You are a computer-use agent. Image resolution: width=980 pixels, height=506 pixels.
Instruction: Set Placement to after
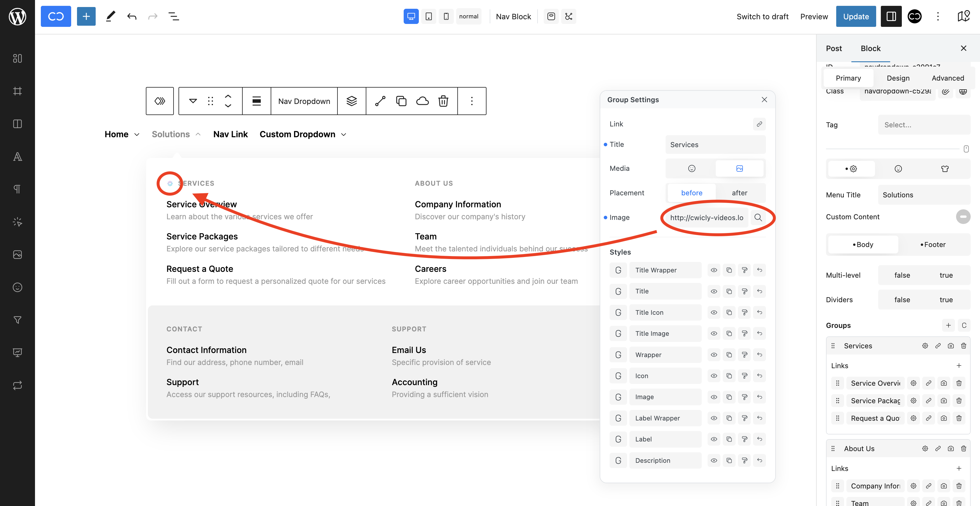point(739,193)
